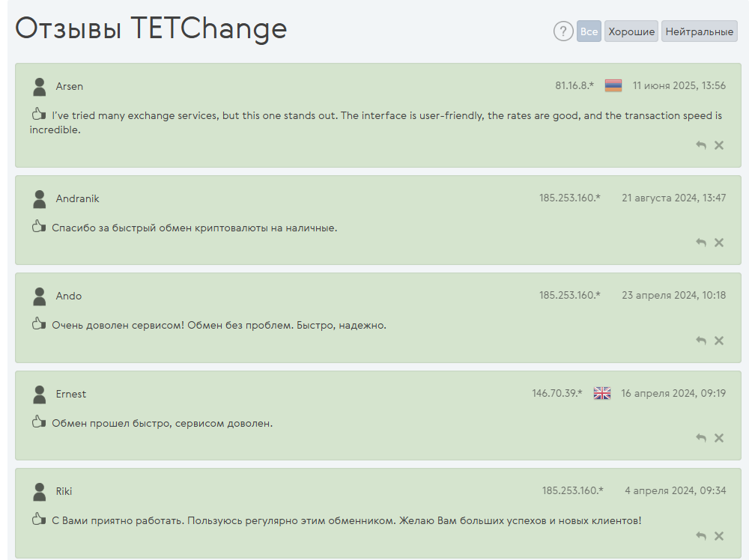The height and width of the screenshot is (560, 749).
Task: Reply to Andranik's review
Action: pos(701,243)
